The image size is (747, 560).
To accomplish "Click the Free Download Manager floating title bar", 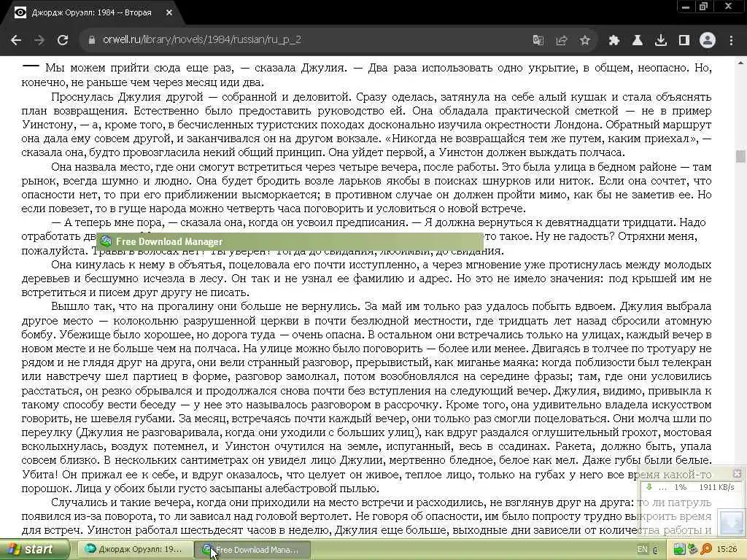I will 290,241.
